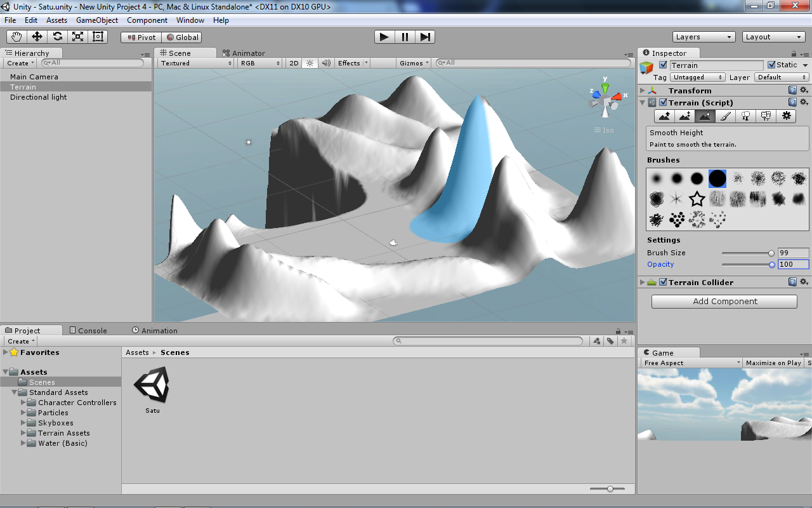
Task: Open the Layers dropdown
Action: coord(703,36)
